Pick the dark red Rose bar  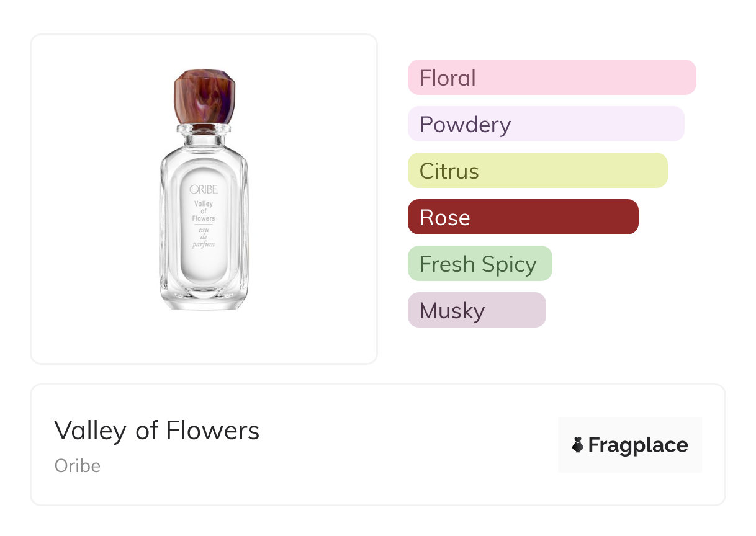tap(523, 217)
